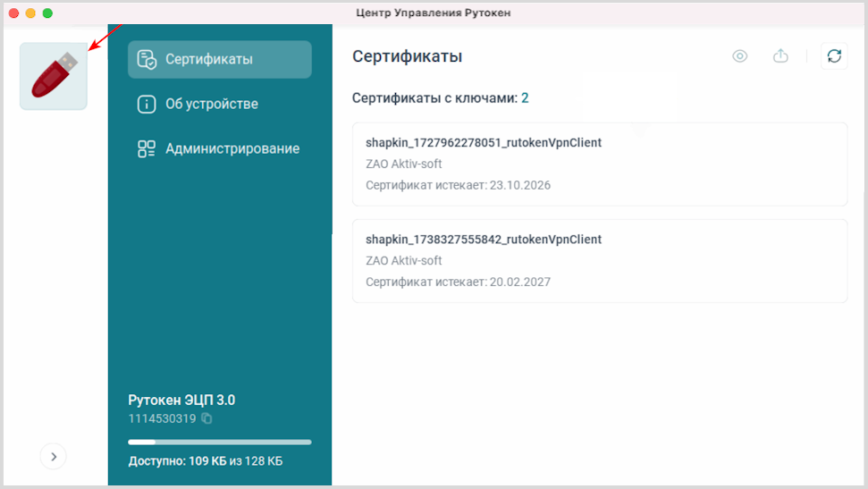The width and height of the screenshot is (868, 489).
Task: Open the Сертификаты section label
Action: point(208,60)
